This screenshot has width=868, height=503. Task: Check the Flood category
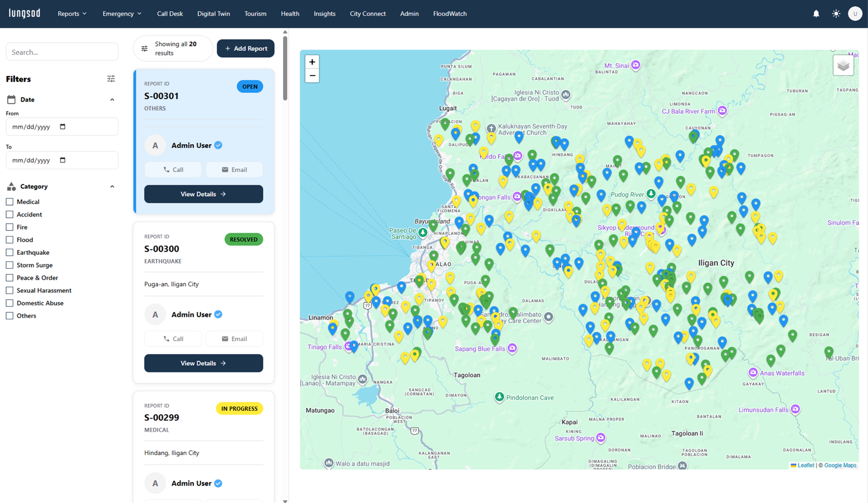click(x=9, y=240)
